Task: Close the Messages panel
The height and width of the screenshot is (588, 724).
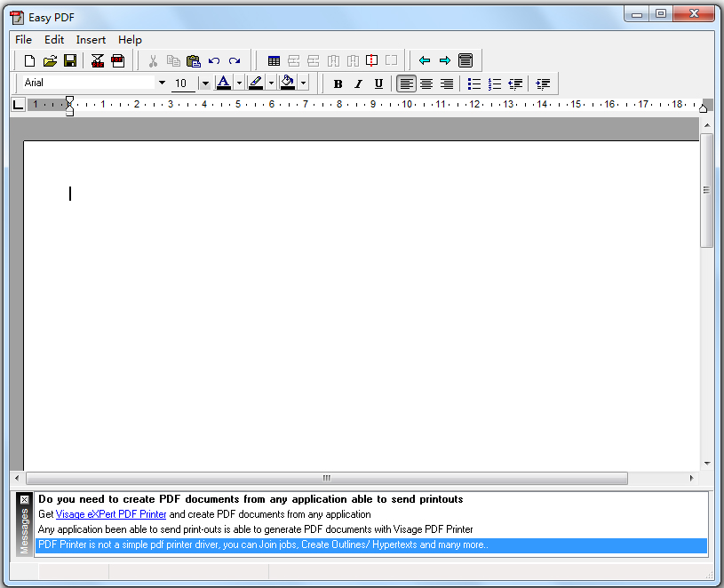Action: point(25,499)
